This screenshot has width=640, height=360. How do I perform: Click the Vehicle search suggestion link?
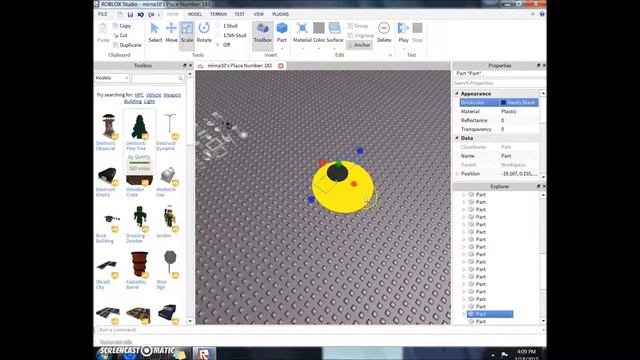pyautogui.click(x=153, y=95)
